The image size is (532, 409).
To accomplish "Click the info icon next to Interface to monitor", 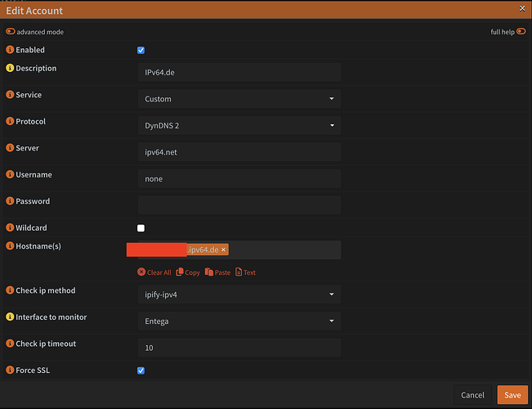I will point(10,317).
